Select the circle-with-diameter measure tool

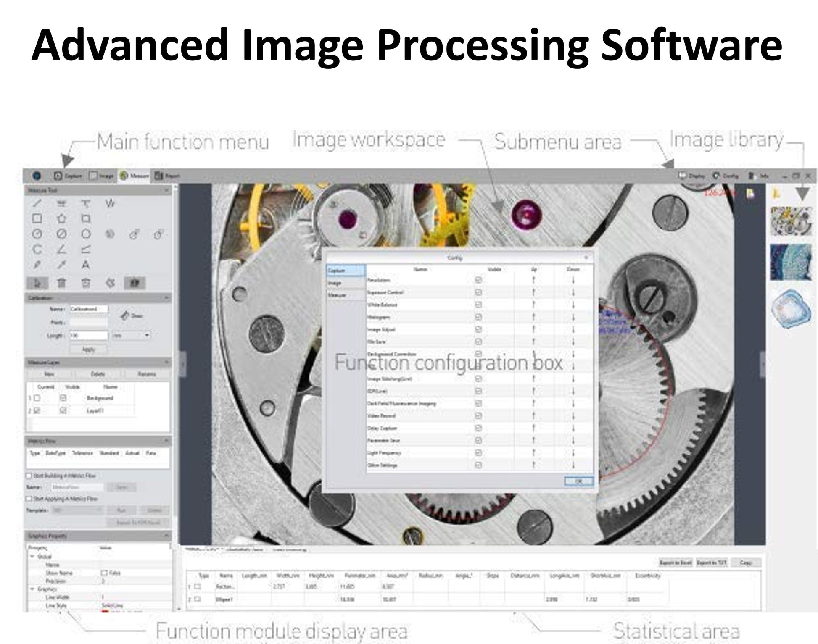[61, 234]
